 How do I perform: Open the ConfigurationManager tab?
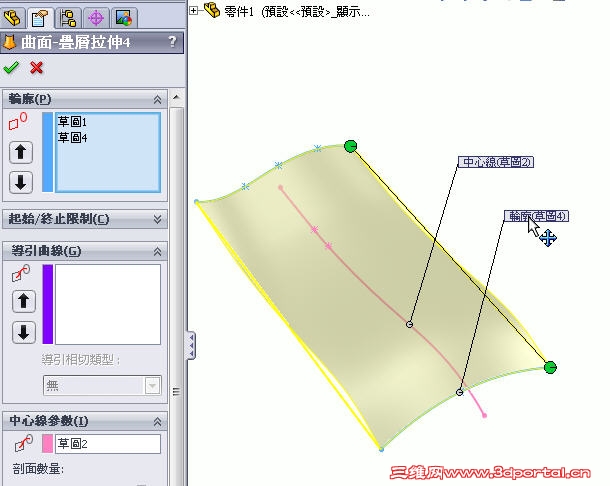coord(68,18)
